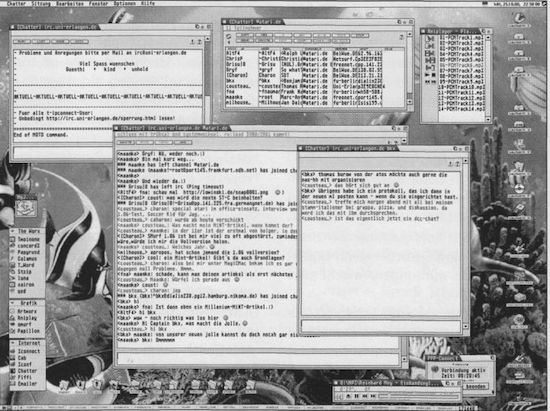This screenshot has width=550, height=411.
Task: Click the stop square in the playlist window
Action: (434, 75)
